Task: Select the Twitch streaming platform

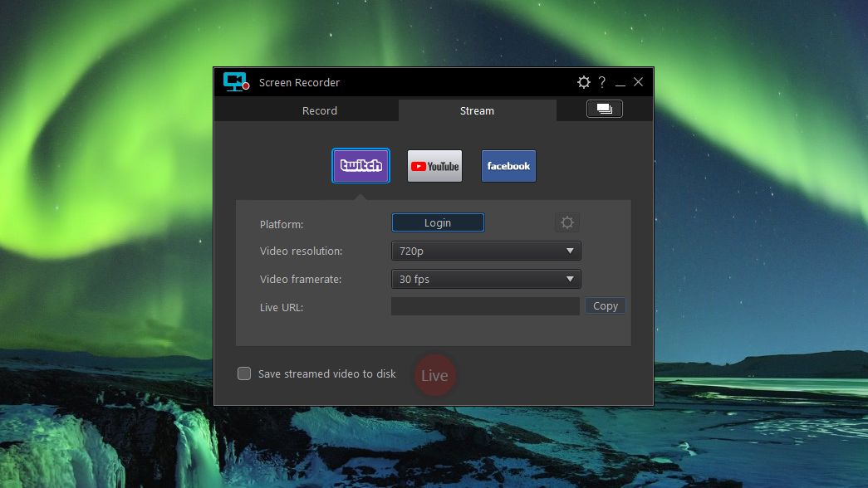Action: pyautogui.click(x=360, y=165)
